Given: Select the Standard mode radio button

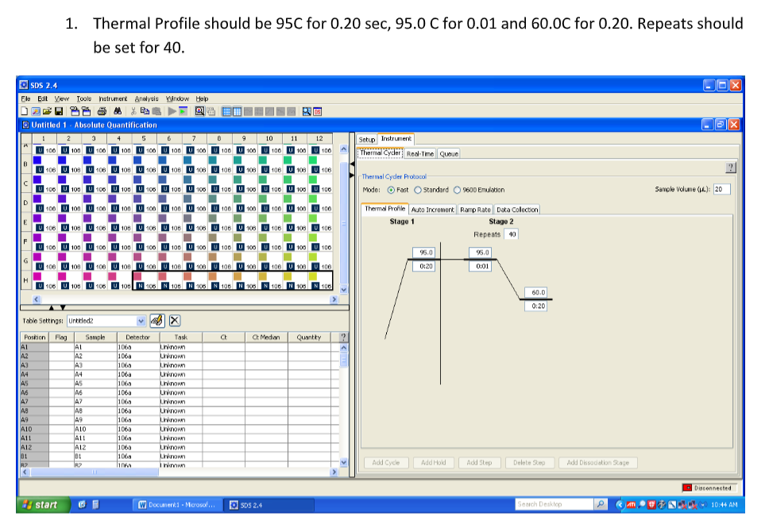Looking at the screenshot, I should pos(418,190).
